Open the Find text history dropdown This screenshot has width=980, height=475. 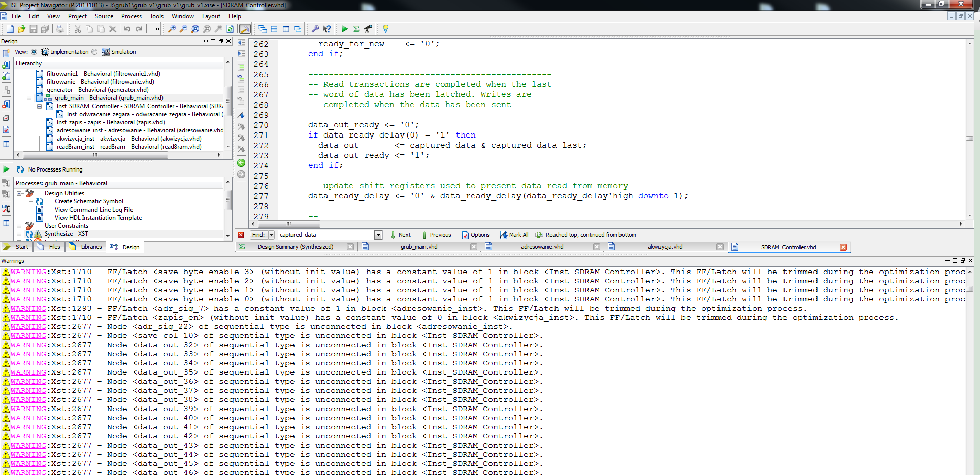tap(378, 235)
